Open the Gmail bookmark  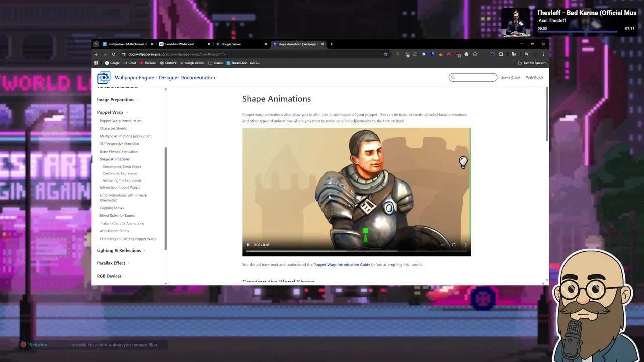(x=130, y=63)
